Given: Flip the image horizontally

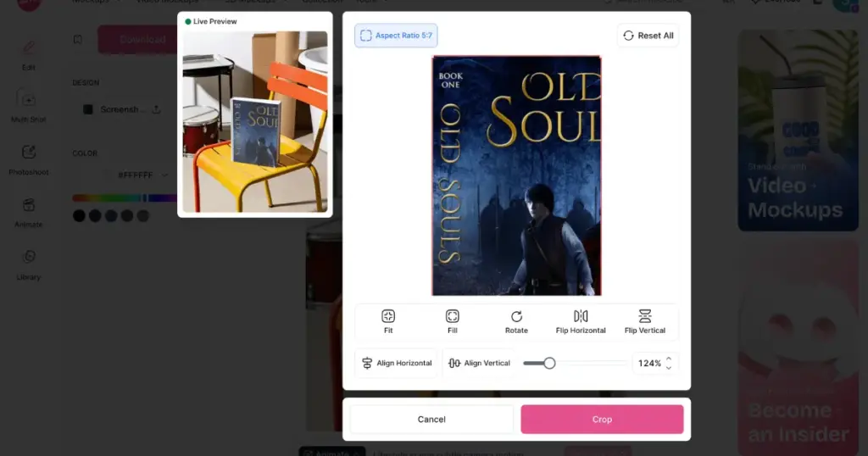Looking at the screenshot, I should click(x=581, y=321).
